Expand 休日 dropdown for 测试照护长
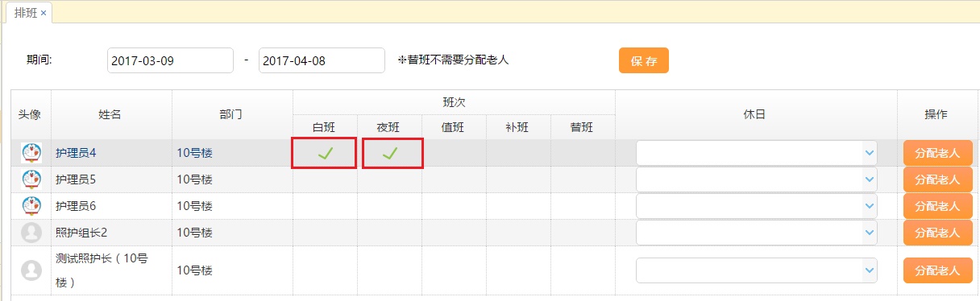The height and width of the screenshot is (301, 980). coord(757,270)
